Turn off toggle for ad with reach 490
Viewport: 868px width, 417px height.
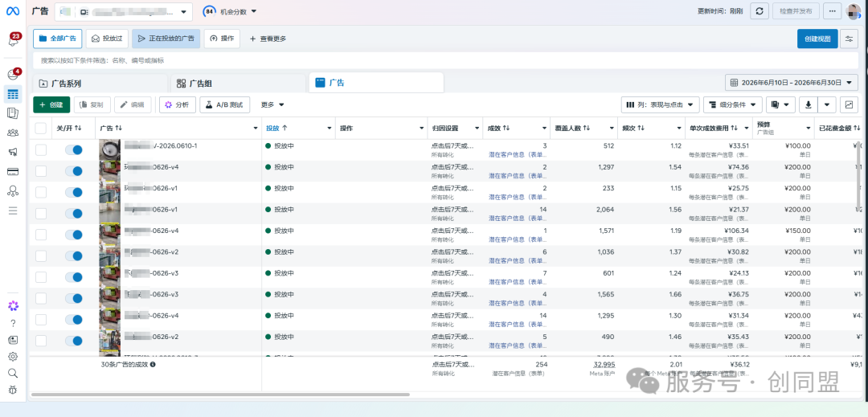tap(74, 341)
